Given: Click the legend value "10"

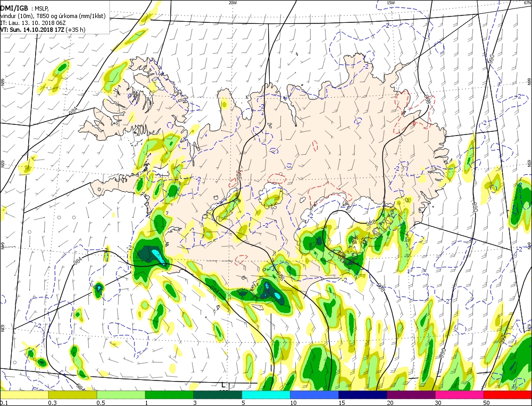Looking at the screenshot, I should coord(293,403).
